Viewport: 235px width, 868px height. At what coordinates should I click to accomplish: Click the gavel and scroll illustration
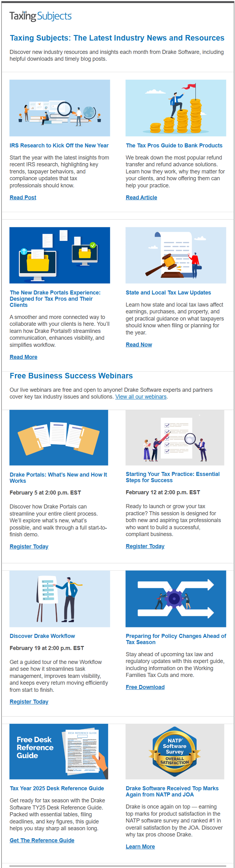pos(176,255)
